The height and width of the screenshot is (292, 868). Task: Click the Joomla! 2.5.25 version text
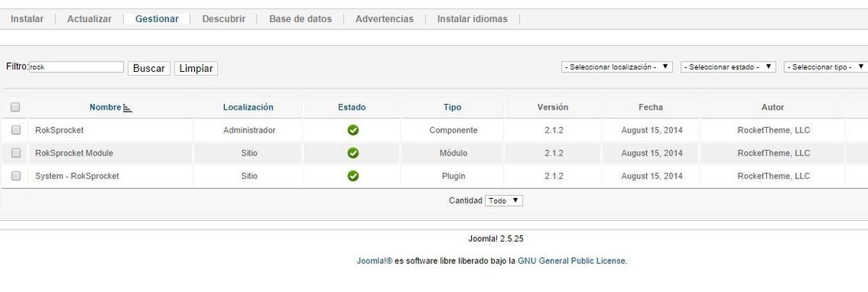tap(496, 239)
